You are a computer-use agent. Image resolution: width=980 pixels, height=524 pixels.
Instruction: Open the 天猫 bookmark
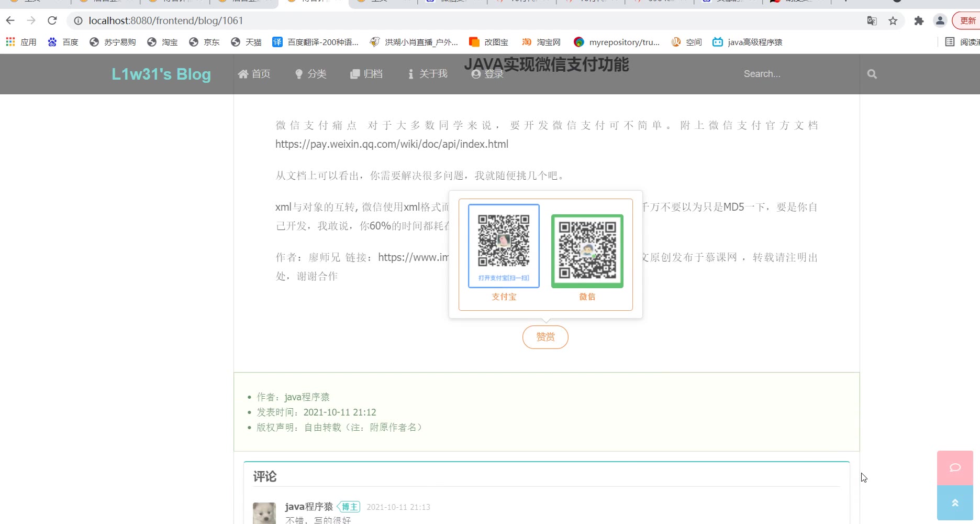tap(246, 42)
